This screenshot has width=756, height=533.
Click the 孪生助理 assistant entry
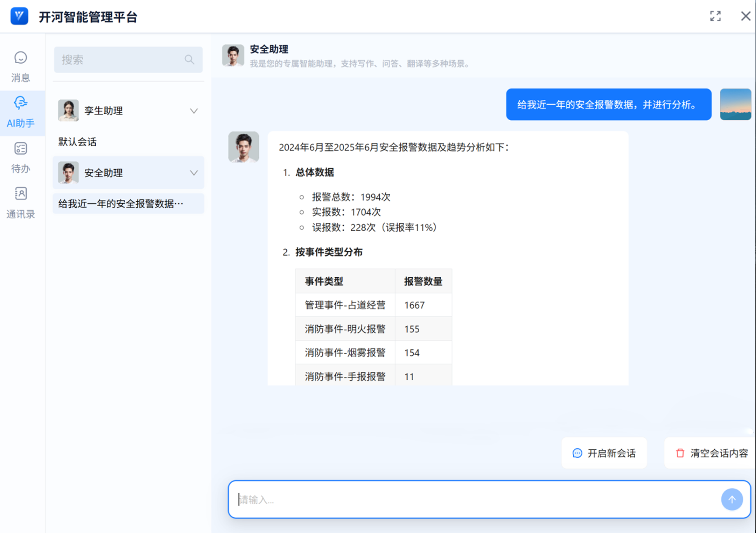click(x=104, y=111)
